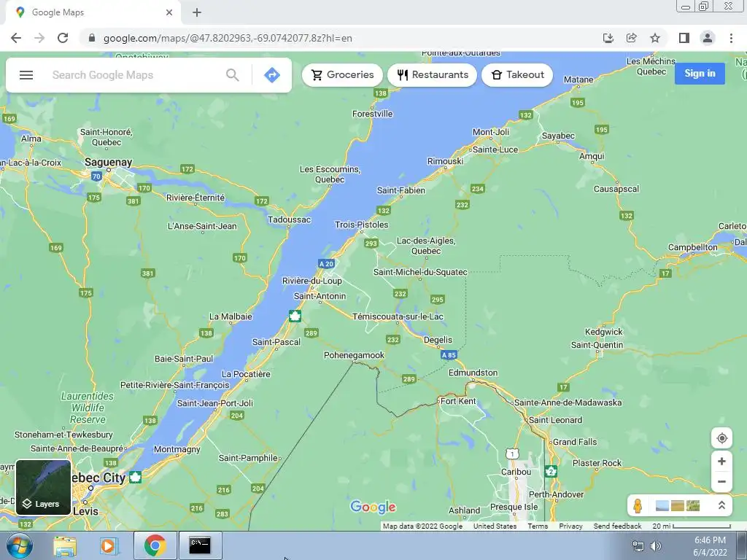Open the Windows Start menu
Image resolution: width=747 pixels, height=560 pixels.
(x=20, y=545)
